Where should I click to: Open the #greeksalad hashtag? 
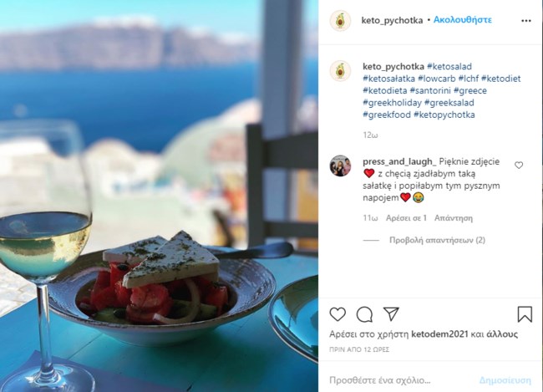click(x=449, y=103)
